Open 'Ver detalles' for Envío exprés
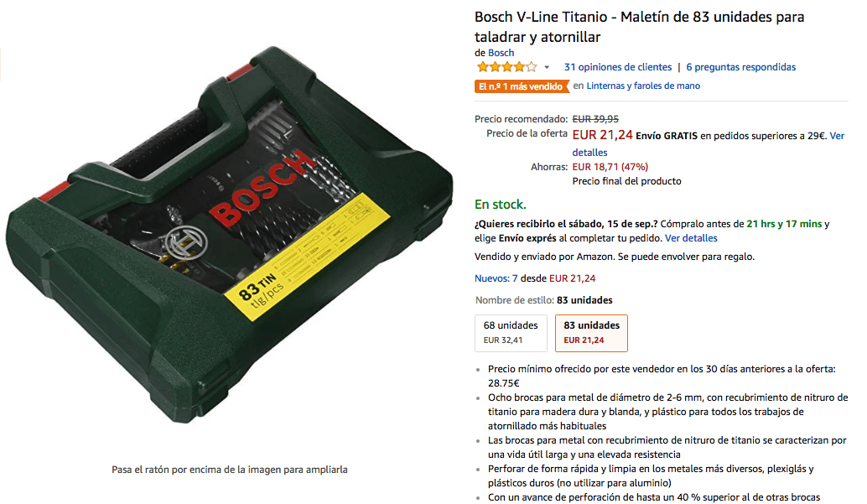Viewport: 867px width, 504px height. coord(691,238)
